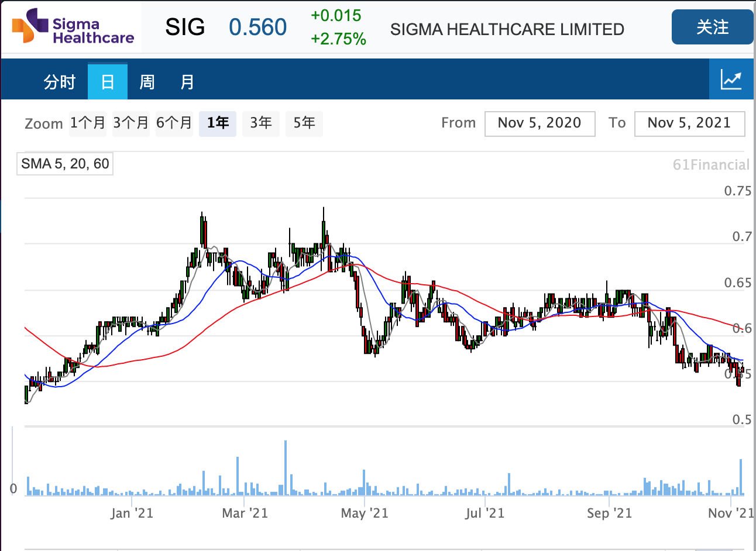Click the Nov '21 axis label
The width and height of the screenshot is (756, 551).
click(731, 514)
